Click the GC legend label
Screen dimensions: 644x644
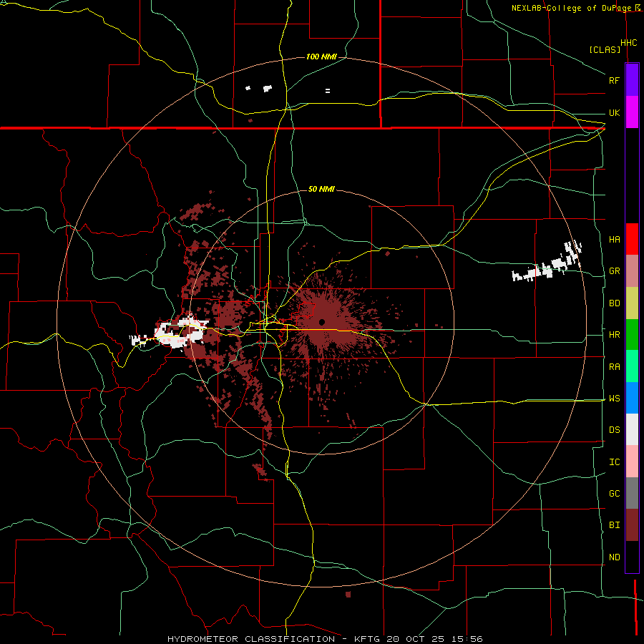(614, 493)
